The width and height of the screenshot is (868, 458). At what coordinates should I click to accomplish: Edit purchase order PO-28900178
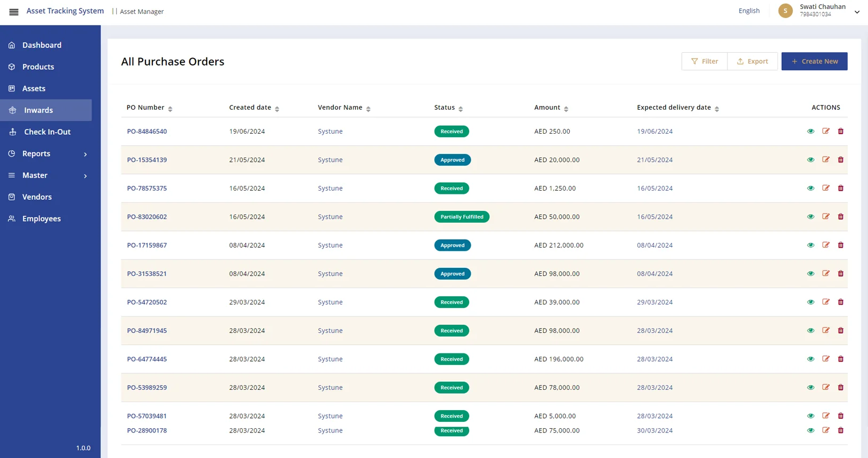(826, 430)
